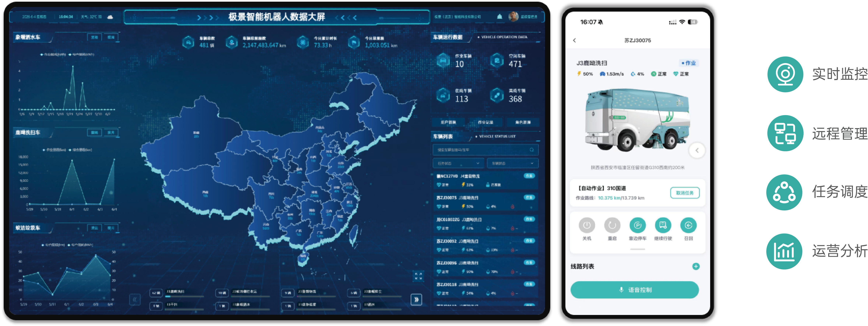Viewport: 868px width, 326px height.
Task: Toggle 综合能耗(kWh) legend in 象喔洒水车 chart
Action: 81,54
